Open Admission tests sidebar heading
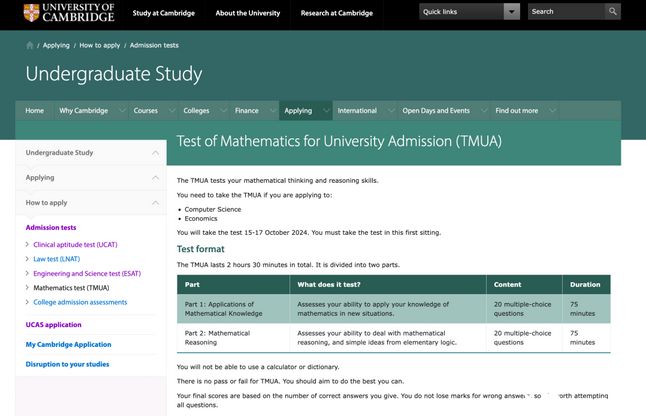646x416 pixels. point(51,227)
